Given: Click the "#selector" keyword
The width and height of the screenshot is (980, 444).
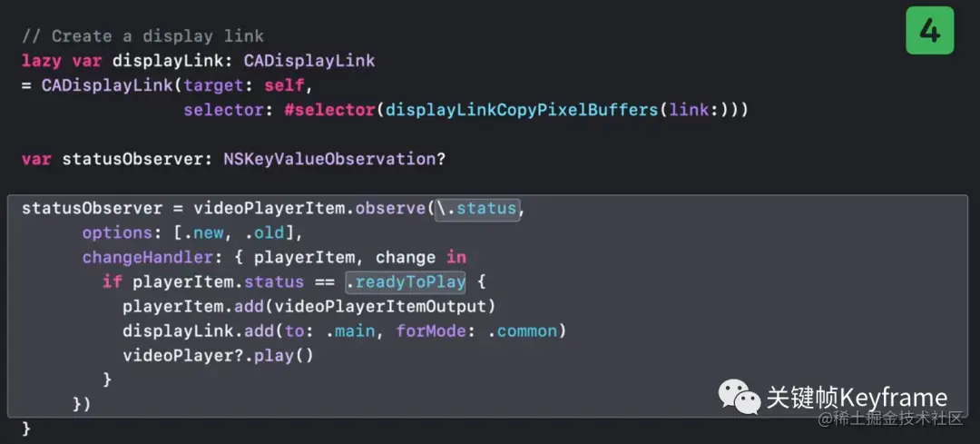Looking at the screenshot, I should (329, 110).
